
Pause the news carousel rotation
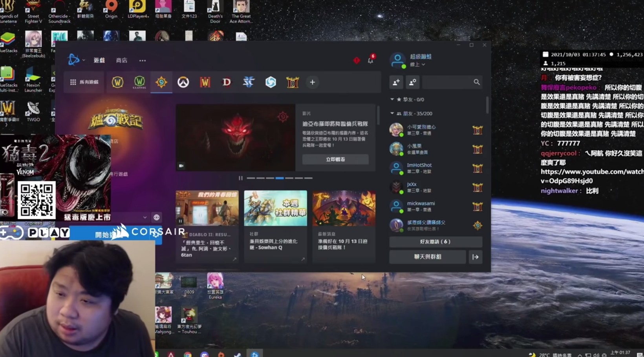[240, 178]
